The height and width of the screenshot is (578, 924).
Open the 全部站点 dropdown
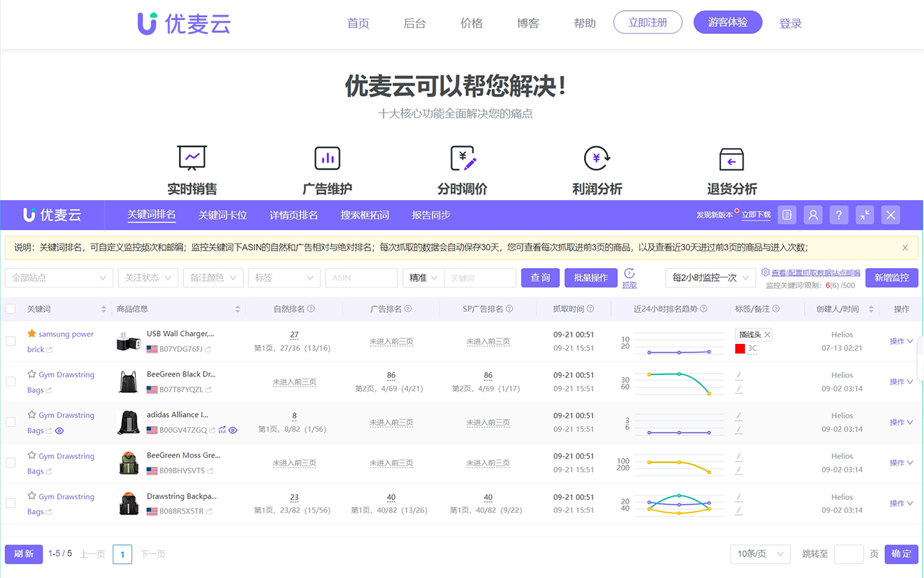(58, 277)
